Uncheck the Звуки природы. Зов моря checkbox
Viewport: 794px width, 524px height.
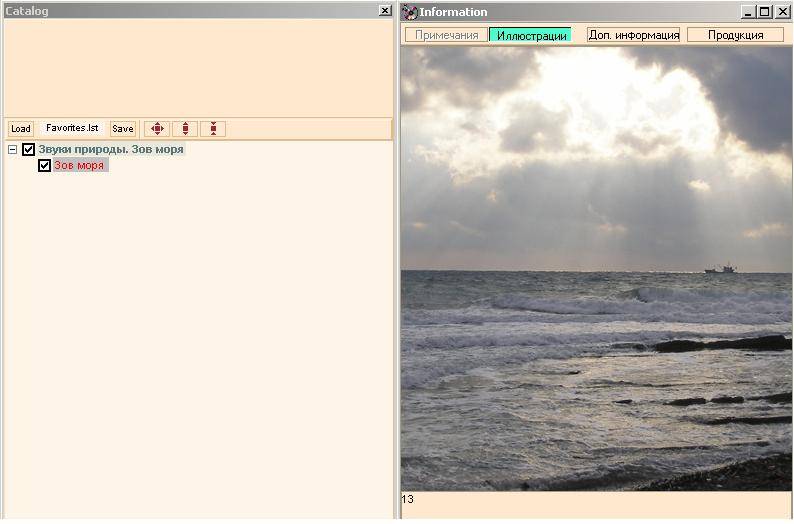coord(28,149)
